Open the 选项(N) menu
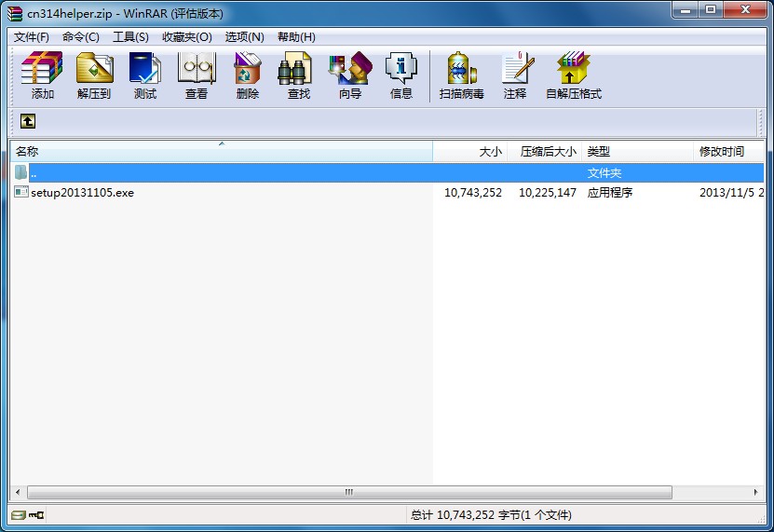The image size is (774, 532). [x=244, y=37]
